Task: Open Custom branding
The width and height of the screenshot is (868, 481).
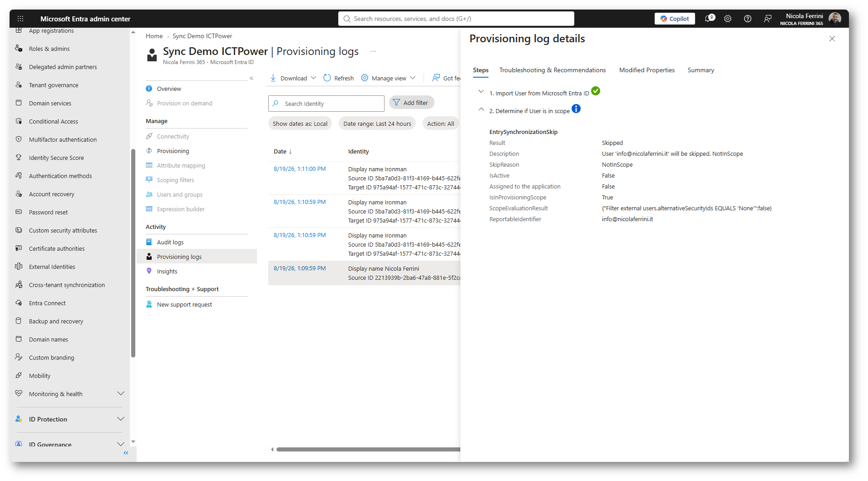Action: pos(51,357)
